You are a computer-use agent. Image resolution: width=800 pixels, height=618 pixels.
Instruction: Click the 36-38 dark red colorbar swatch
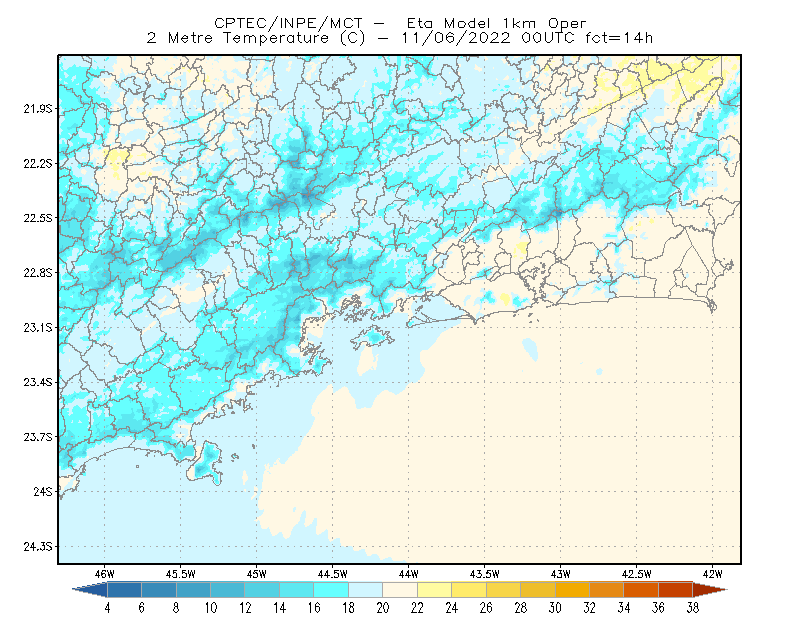(676, 590)
